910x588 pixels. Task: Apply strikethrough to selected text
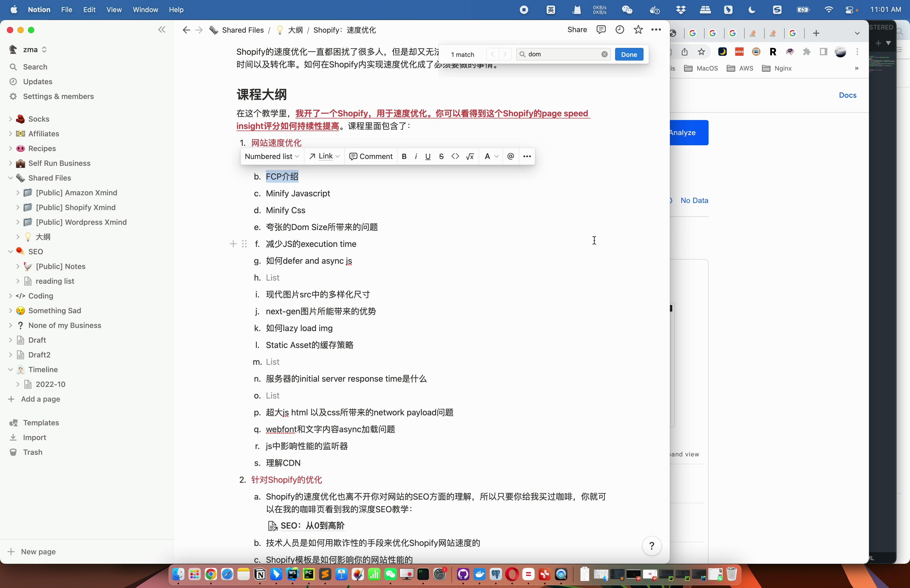[x=442, y=156]
